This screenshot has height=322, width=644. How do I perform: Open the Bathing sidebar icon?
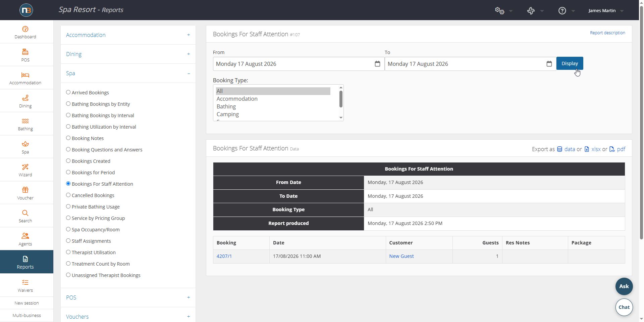click(25, 121)
